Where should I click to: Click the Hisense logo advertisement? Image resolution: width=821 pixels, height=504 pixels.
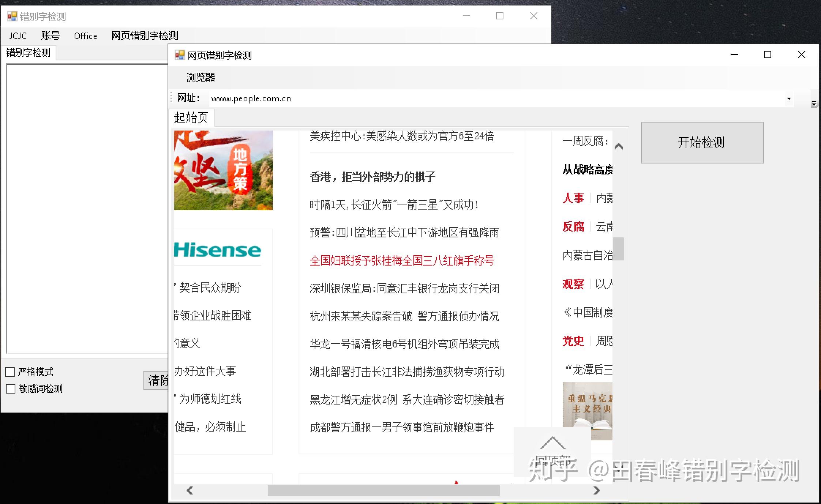(217, 250)
